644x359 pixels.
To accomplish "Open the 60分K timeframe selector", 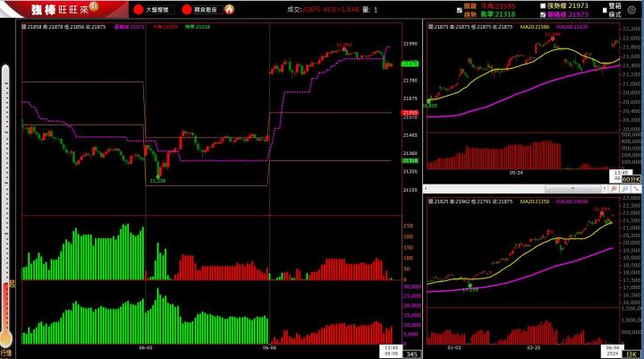I will 631,179.
